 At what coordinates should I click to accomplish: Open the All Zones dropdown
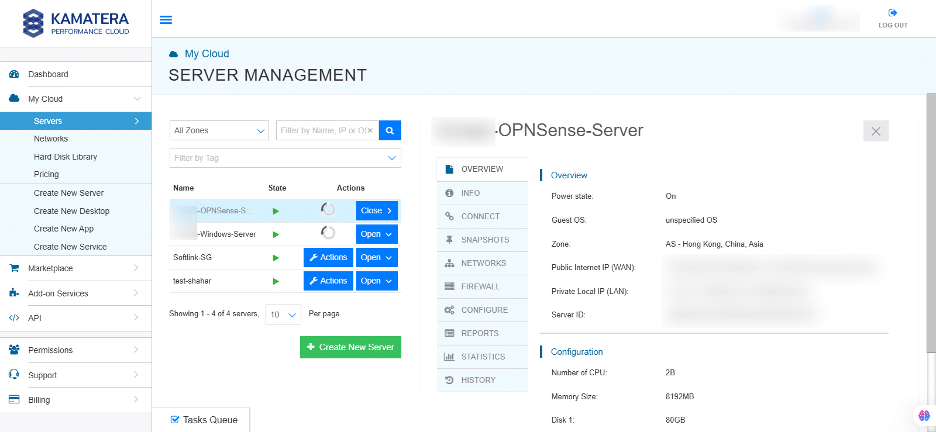click(x=219, y=130)
